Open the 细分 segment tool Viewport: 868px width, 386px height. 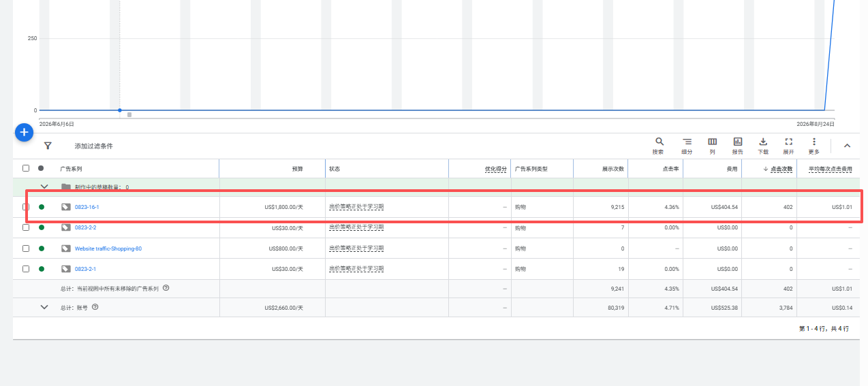click(687, 145)
